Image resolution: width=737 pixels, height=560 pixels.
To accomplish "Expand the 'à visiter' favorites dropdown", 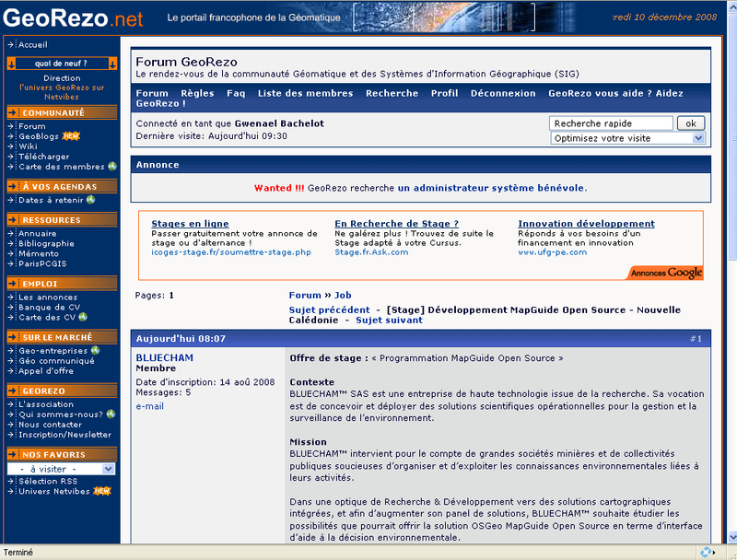I will coord(61,469).
